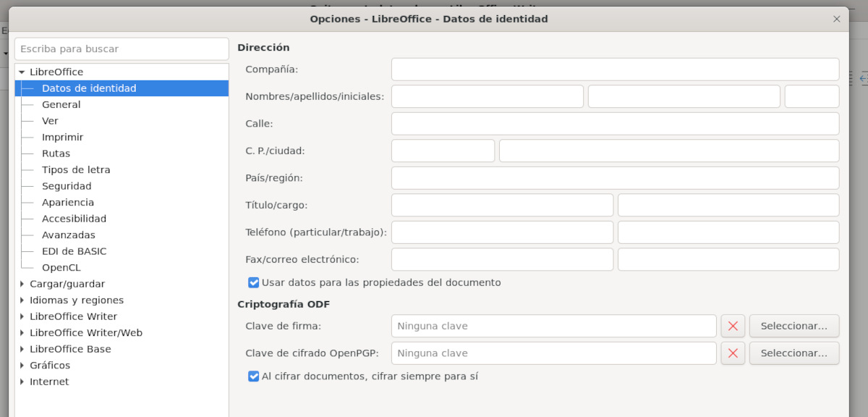The width and height of the screenshot is (868, 417).
Task: Click the correo electrónico field
Action: 728,259
